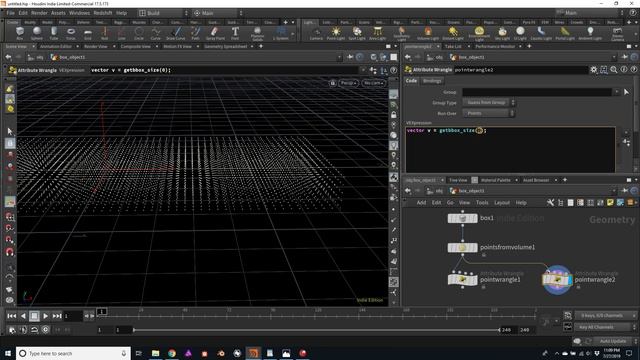
Task: Switch to Material Palette tab
Action: click(496, 180)
